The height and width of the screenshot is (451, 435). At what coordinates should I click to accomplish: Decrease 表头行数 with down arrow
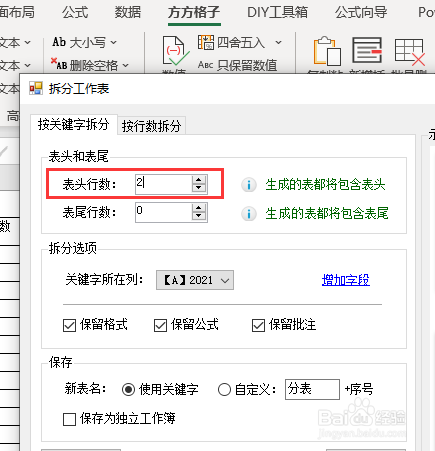tap(199, 188)
